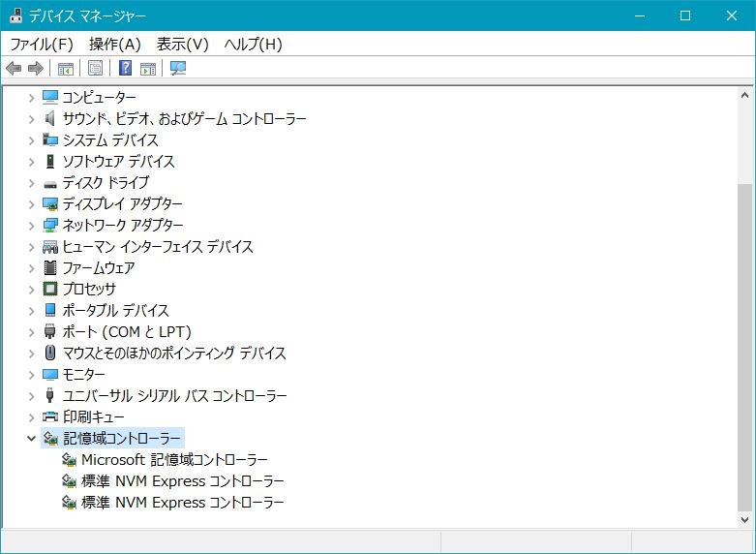756x554 pixels.
Task: Select the ファームウェア label
Action: (x=99, y=268)
